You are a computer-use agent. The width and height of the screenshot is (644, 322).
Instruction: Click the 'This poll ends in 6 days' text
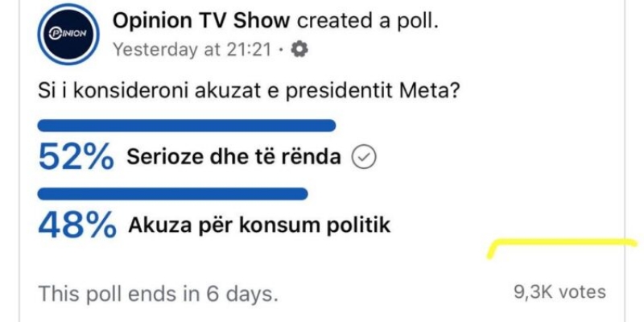(x=158, y=294)
